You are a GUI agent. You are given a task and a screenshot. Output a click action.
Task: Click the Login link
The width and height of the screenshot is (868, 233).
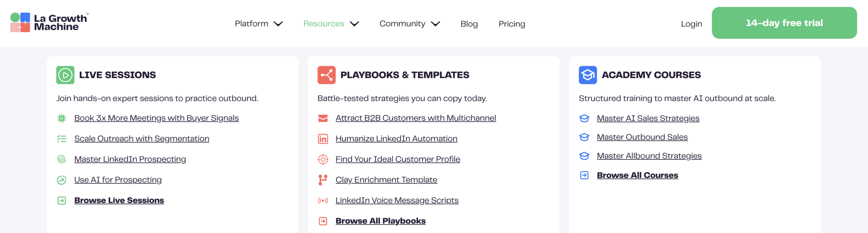coord(691,24)
